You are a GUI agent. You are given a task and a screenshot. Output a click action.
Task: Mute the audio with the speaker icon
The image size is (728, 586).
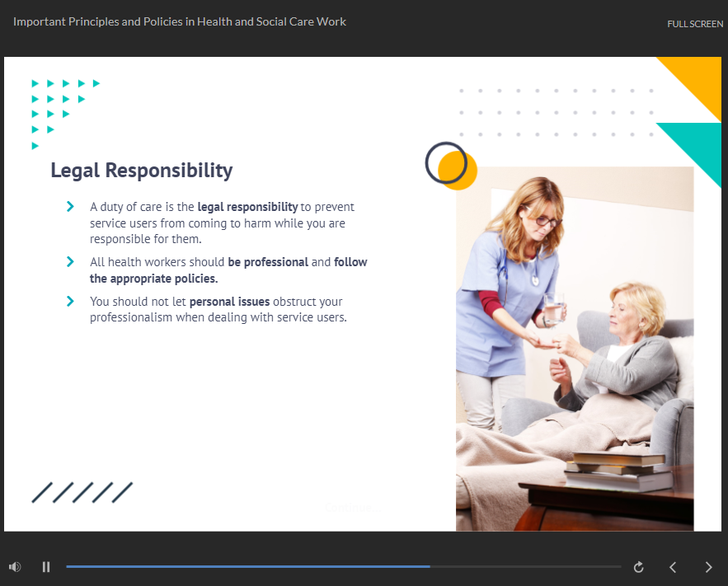14,567
